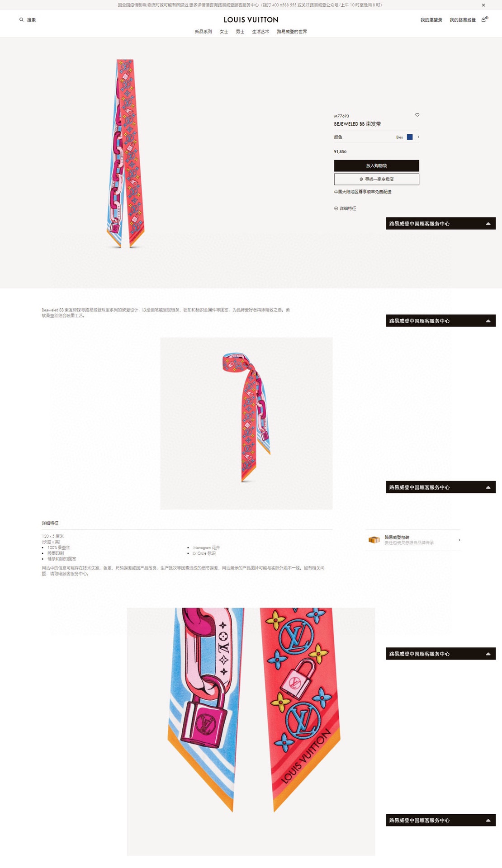The height and width of the screenshot is (868, 502).
Task: Expand the 路易威登包装 chevron arrow
Action: click(459, 540)
